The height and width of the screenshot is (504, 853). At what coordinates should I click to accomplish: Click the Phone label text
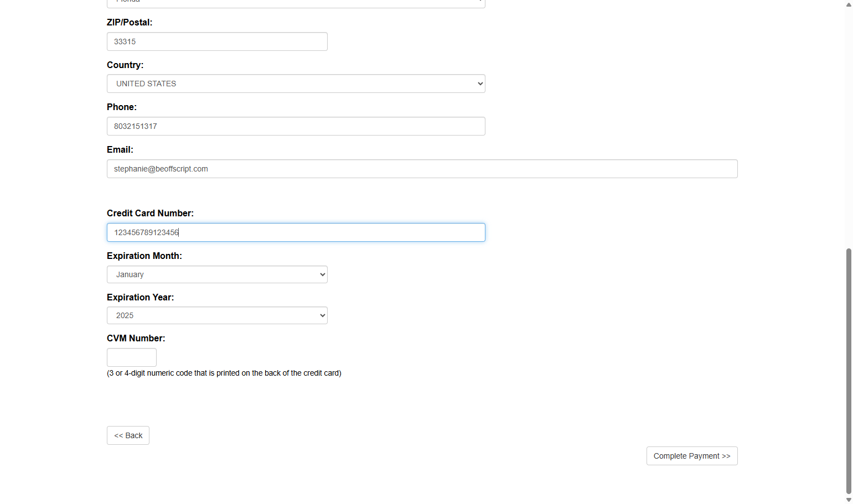pyautogui.click(x=121, y=107)
